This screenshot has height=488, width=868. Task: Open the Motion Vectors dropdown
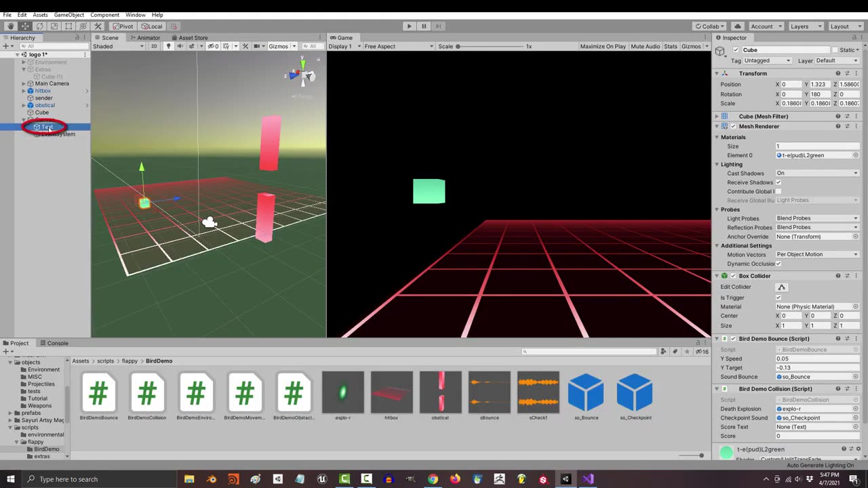click(x=817, y=254)
